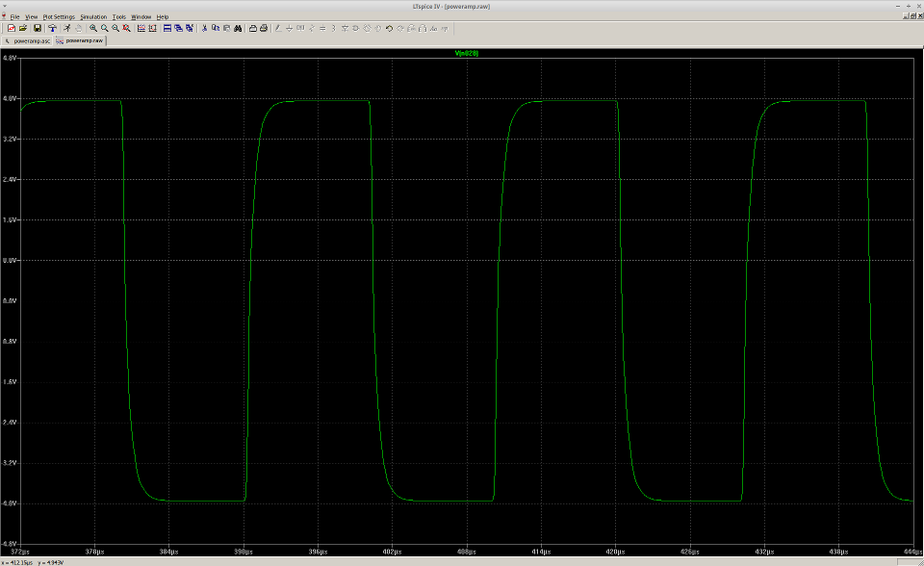The height and width of the screenshot is (566, 924).
Task: Click the greyed Undo arrow icon
Action: pos(389,28)
